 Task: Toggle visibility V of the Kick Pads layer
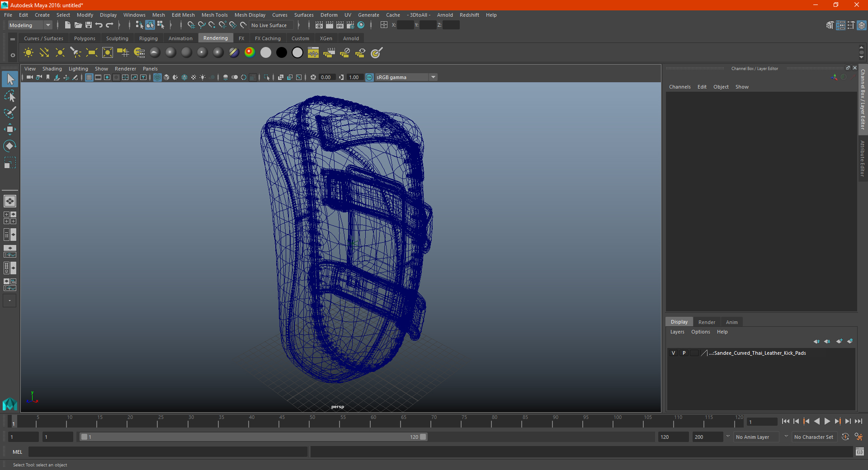(x=673, y=353)
